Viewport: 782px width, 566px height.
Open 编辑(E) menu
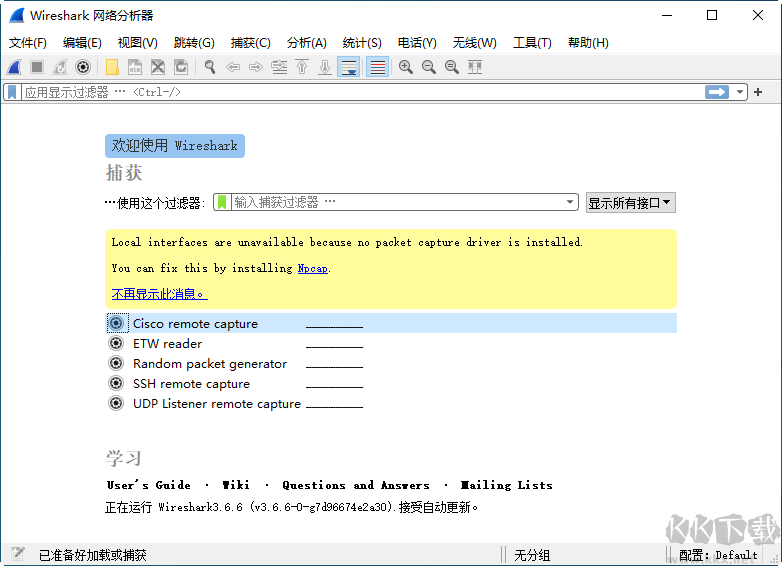(x=82, y=43)
